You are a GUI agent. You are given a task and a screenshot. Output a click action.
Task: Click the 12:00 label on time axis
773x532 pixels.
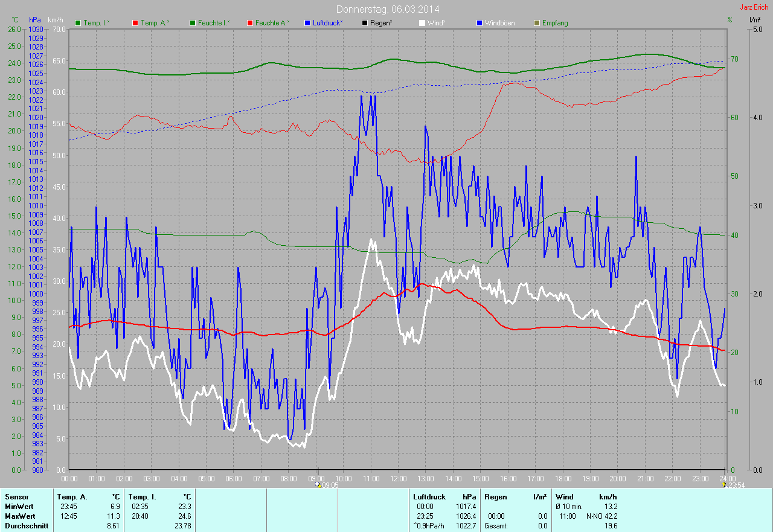click(x=398, y=478)
